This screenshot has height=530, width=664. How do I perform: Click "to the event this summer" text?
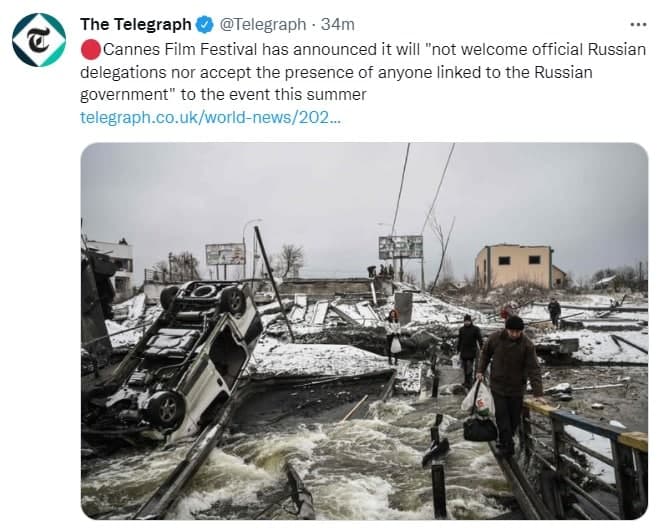coord(273,94)
